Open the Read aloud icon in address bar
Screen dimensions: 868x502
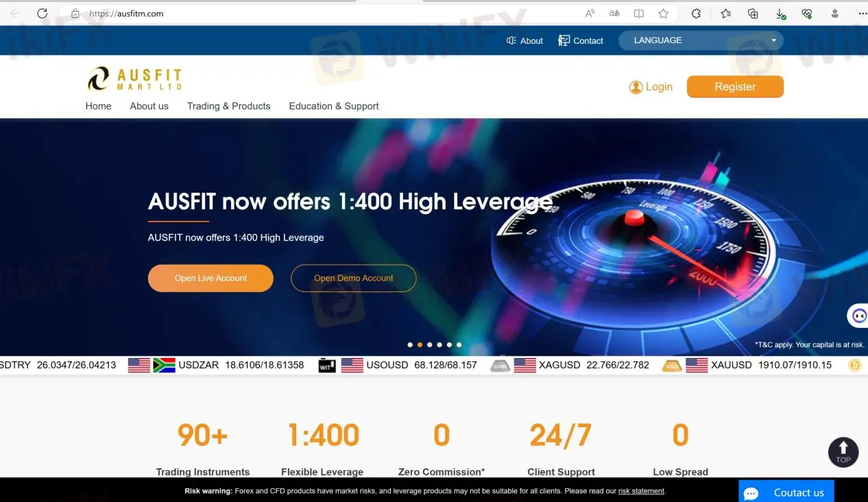589,13
